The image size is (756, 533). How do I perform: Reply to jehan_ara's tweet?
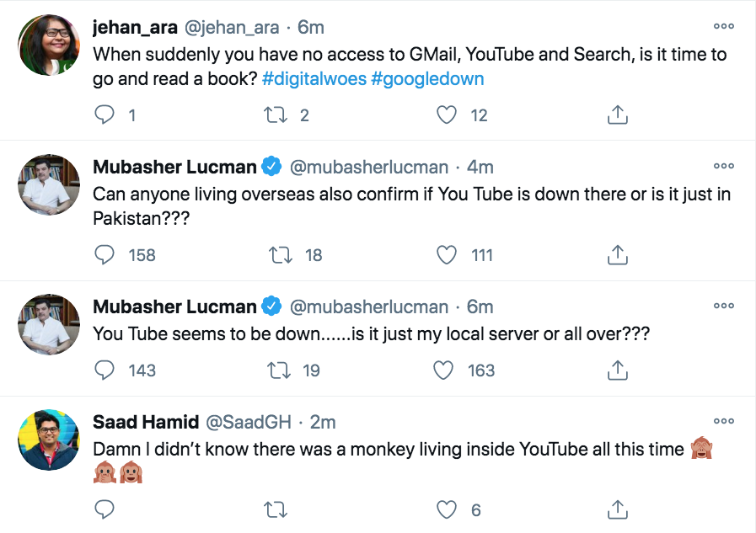tap(105, 115)
